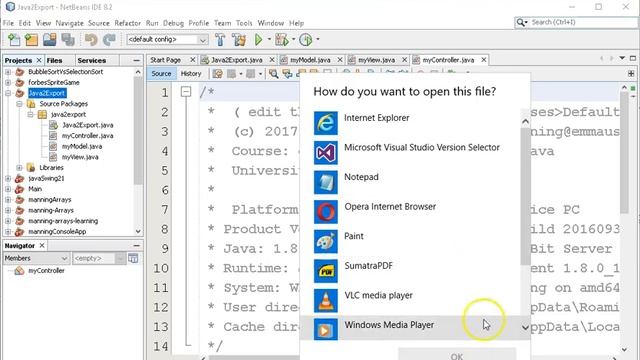Click the Redo toolbar icon
The image size is (640, 360).
click(109, 40)
